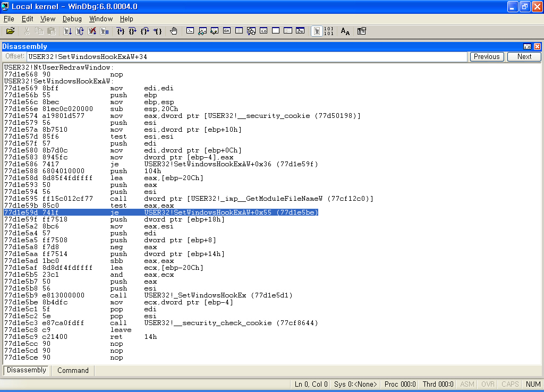Open the View menu

click(47, 19)
